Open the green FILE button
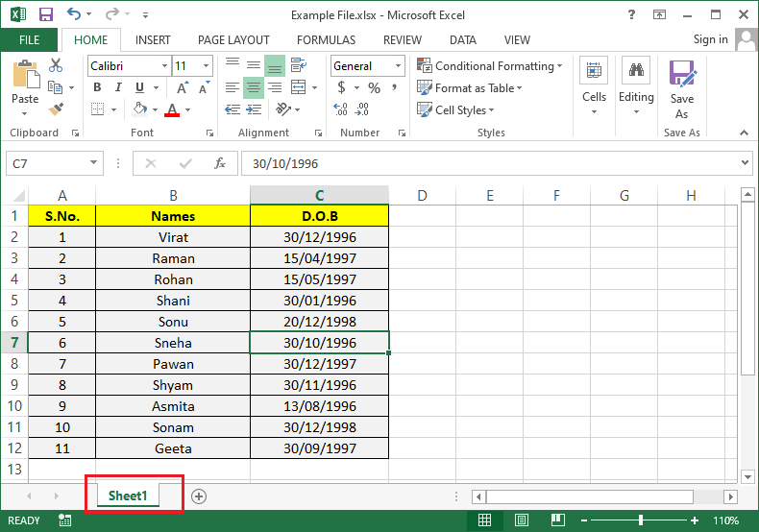Image resolution: width=759 pixels, height=532 pixels. click(29, 40)
